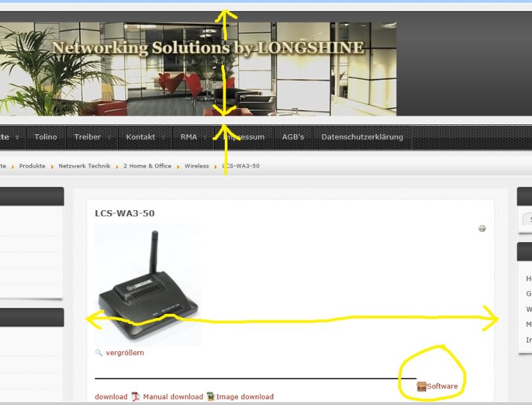
Task: Click the picture icon beside Image download
Action: 211,396
